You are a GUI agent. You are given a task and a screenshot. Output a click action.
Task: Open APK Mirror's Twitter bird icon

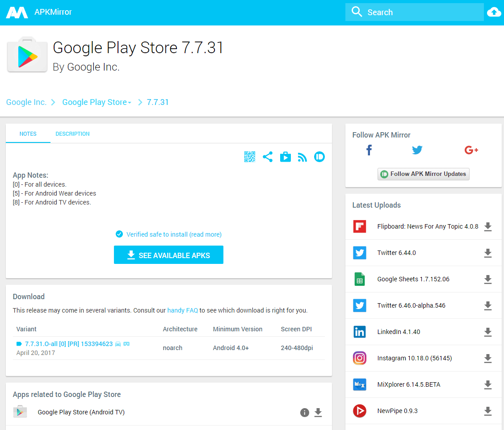pos(417,150)
